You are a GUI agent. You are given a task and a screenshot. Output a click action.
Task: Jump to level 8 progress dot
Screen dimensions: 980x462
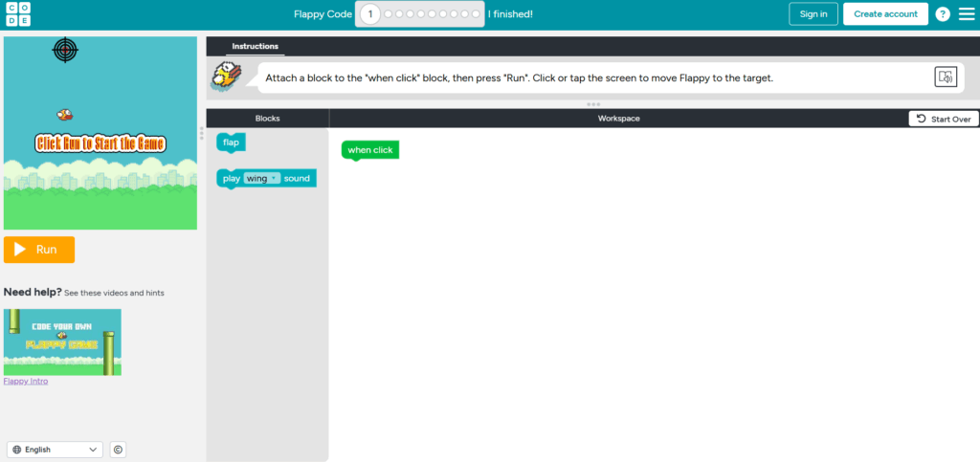click(x=454, y=13)
